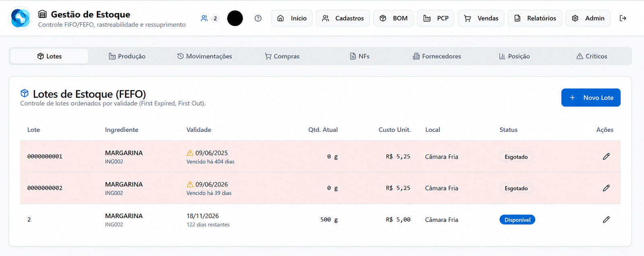Click expired warning icon beside 09/06/2025
The image size is (644, 256).
coord(190,153)
